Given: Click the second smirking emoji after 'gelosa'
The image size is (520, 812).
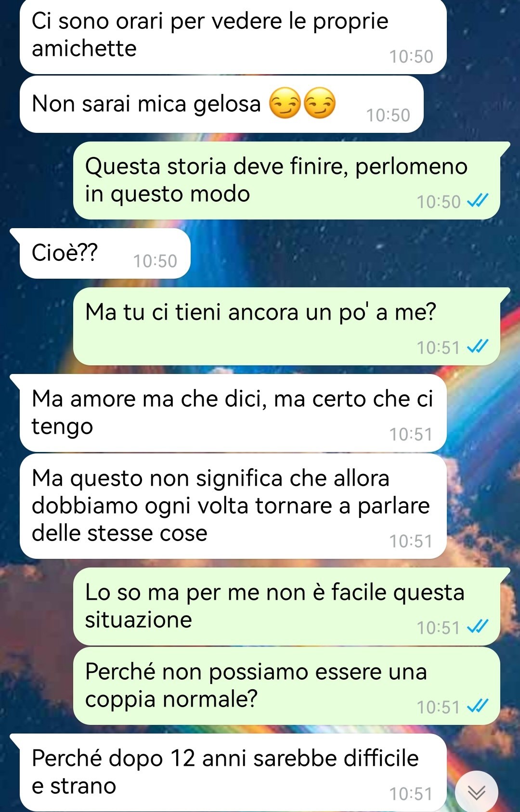Looking at the screenshot, I should pyautogui.click(x=320, y=103).
